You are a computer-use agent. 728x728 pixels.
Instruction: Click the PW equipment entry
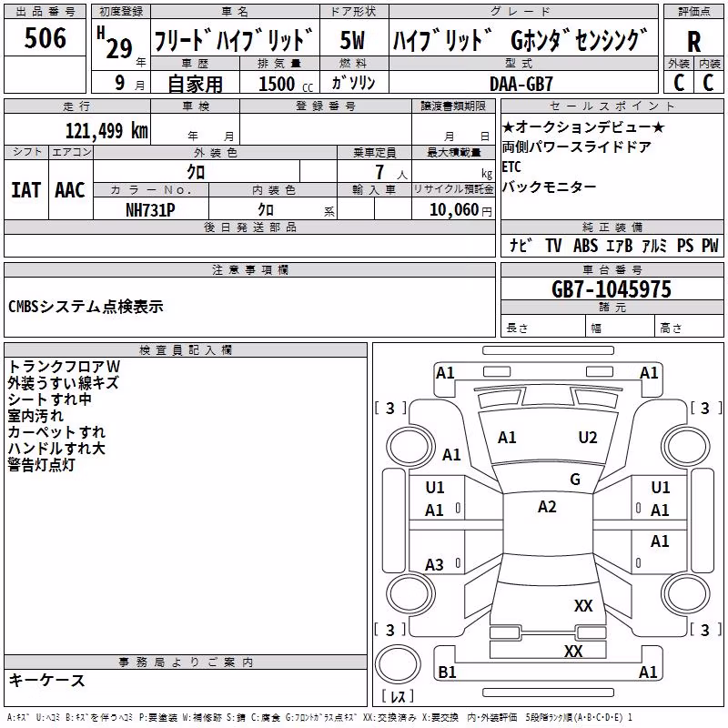point(710,245)
